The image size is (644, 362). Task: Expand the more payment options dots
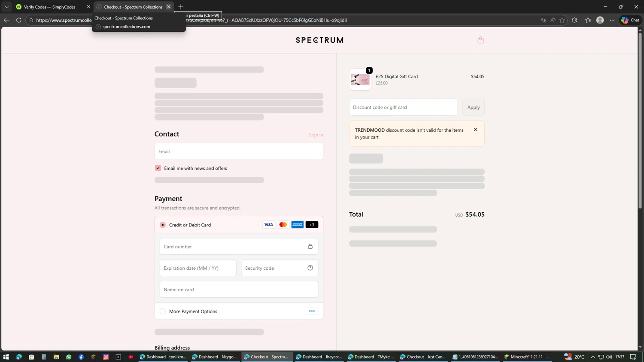(x=312, y=311)
